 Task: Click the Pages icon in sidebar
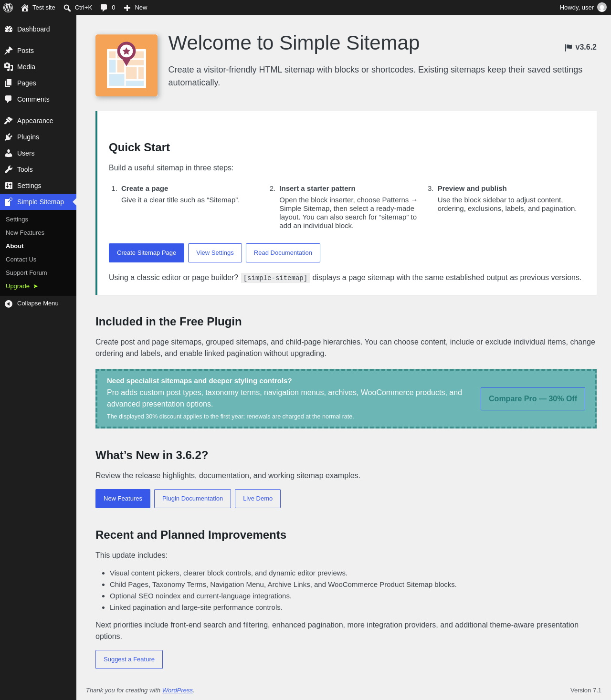coord(9,83)
